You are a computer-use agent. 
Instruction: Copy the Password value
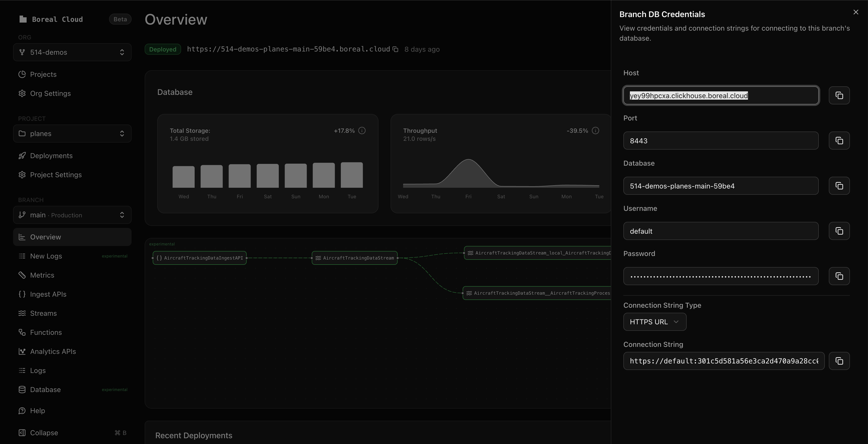[839, 276]
